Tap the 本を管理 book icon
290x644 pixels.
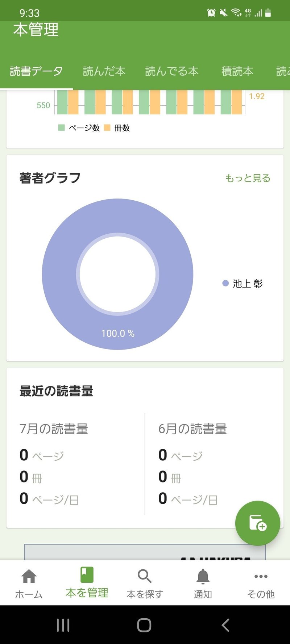(x=87, y=575)
